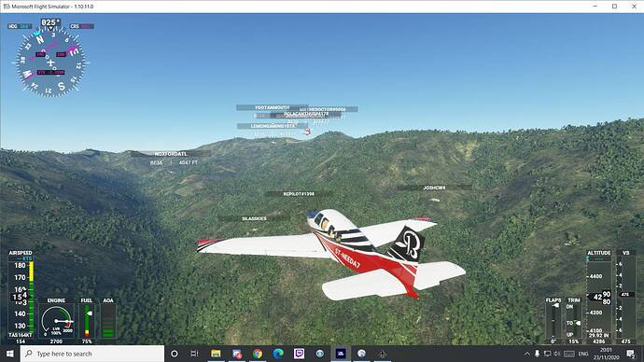Click the current altitude readout box

pyautogui.click(x=600, y=297)
